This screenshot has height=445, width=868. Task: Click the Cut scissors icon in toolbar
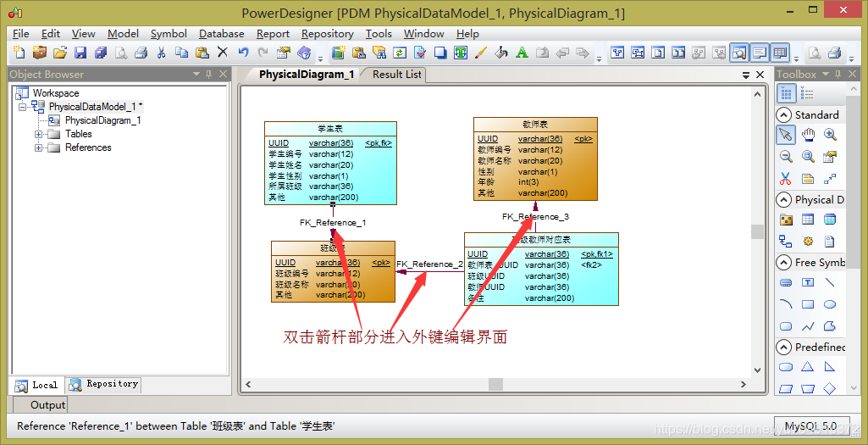click(161, 53)
